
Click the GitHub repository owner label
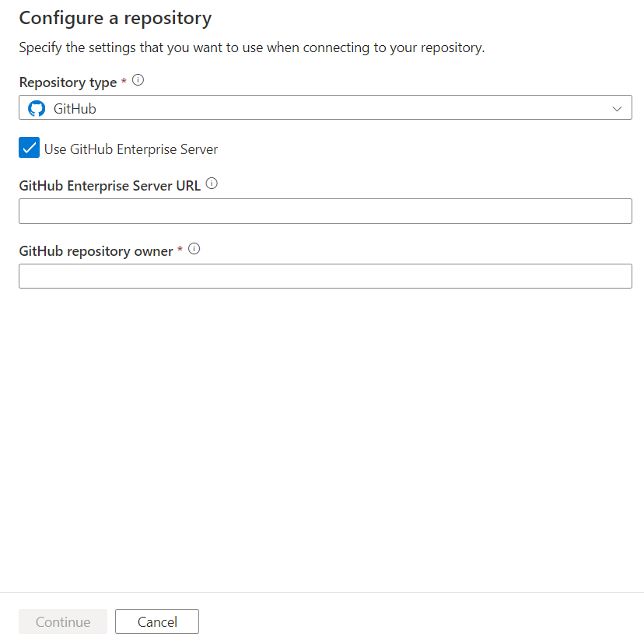[x=96, y=250]
